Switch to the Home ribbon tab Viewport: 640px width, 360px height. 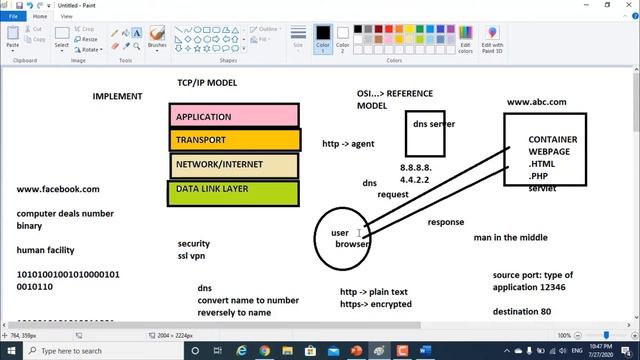click(40, 16)
